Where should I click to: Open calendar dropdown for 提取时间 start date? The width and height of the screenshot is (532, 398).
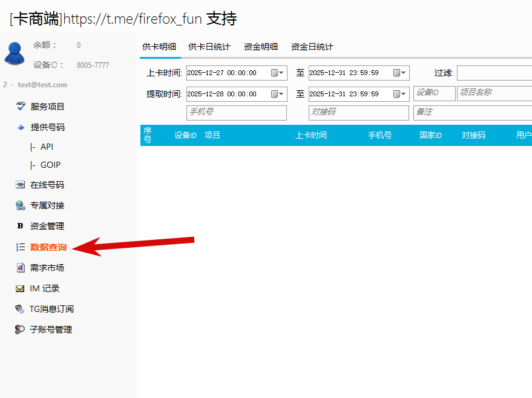point(277,94)
